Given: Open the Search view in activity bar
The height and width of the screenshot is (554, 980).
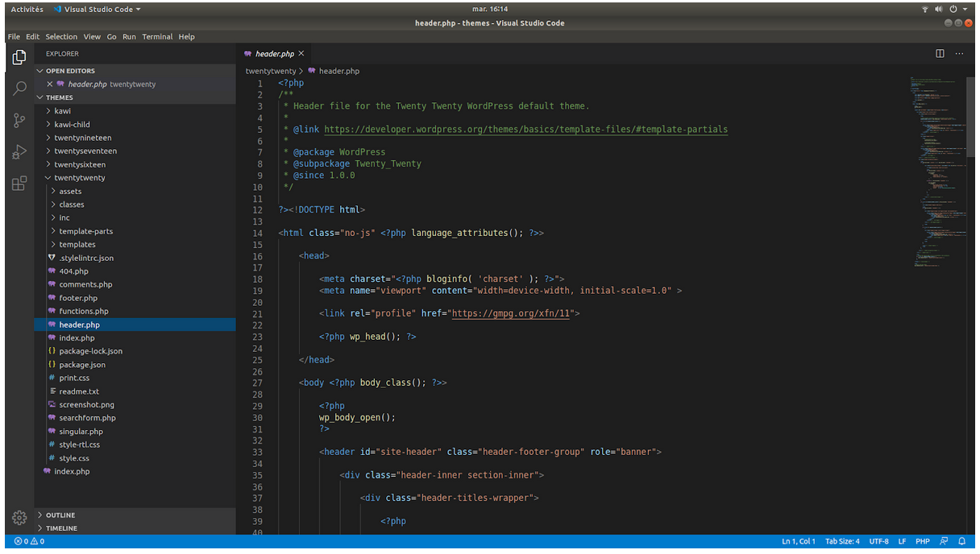Looking at the screenshot, I should [x=19, y=89].
